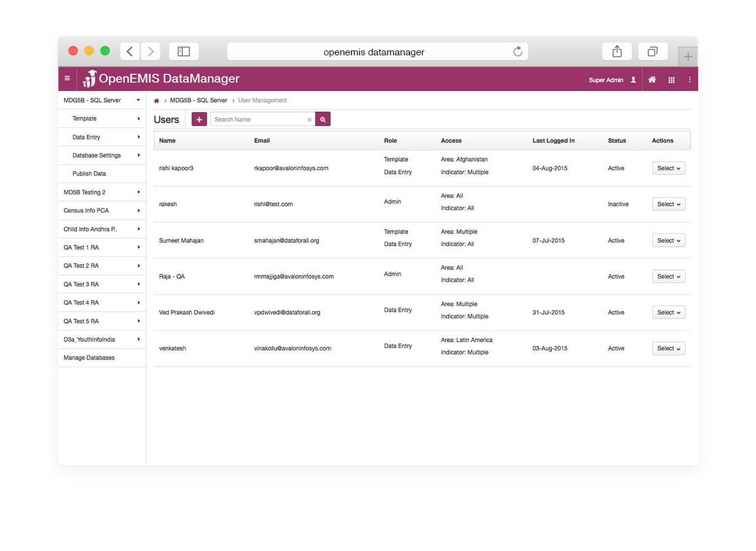Viewport: 756px width, 551px height.
Task: Click the OpenEMIS DataManager logo
Action: [x=161, y=79]
